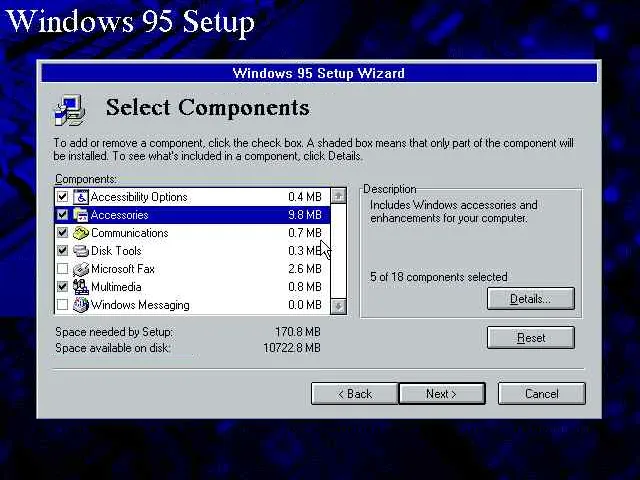Click the components list scrollbar track
This screenshot has height=480, width=640.
[x=338, y=251]
